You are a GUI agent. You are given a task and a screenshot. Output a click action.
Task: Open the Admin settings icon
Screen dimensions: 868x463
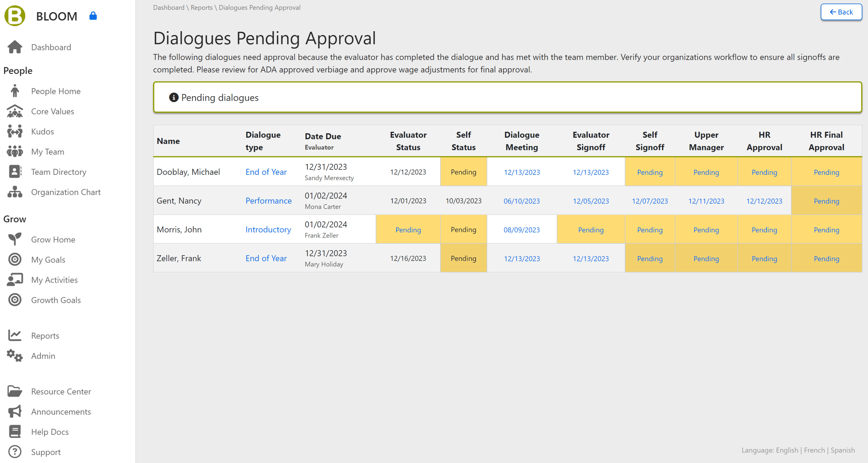pyautogui.click(x=15, y=356)
